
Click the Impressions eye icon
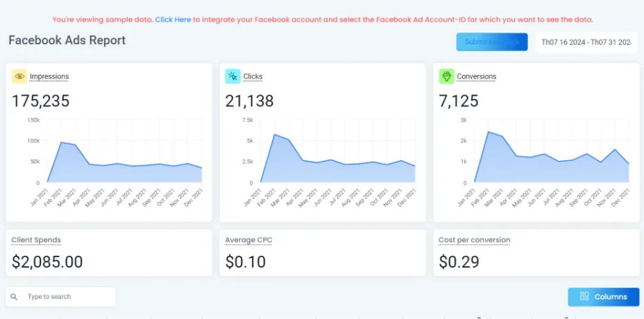click(x=19, y=76)
